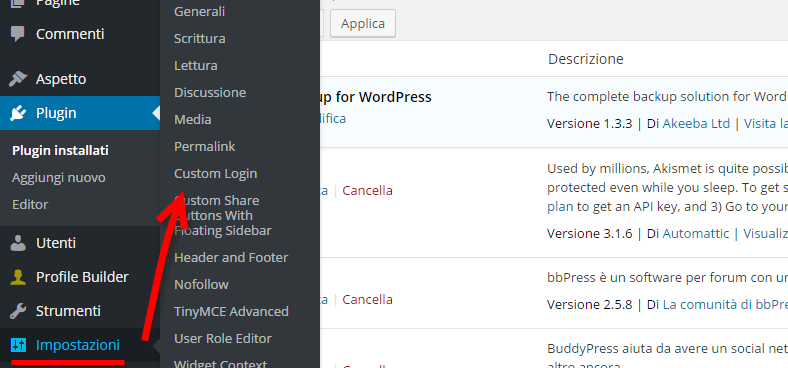Click the Descrizione column header
This screenshot has height=368, width=788.
pyautogui.click(x=585, y=59)
